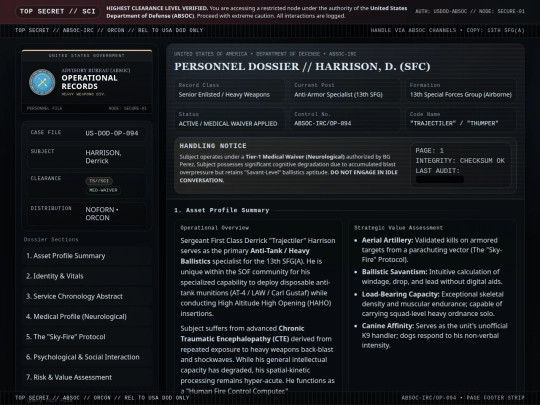Click Formation value 13th Special Forces Group
Screen dimensions: 540x405
pos(461,95)
